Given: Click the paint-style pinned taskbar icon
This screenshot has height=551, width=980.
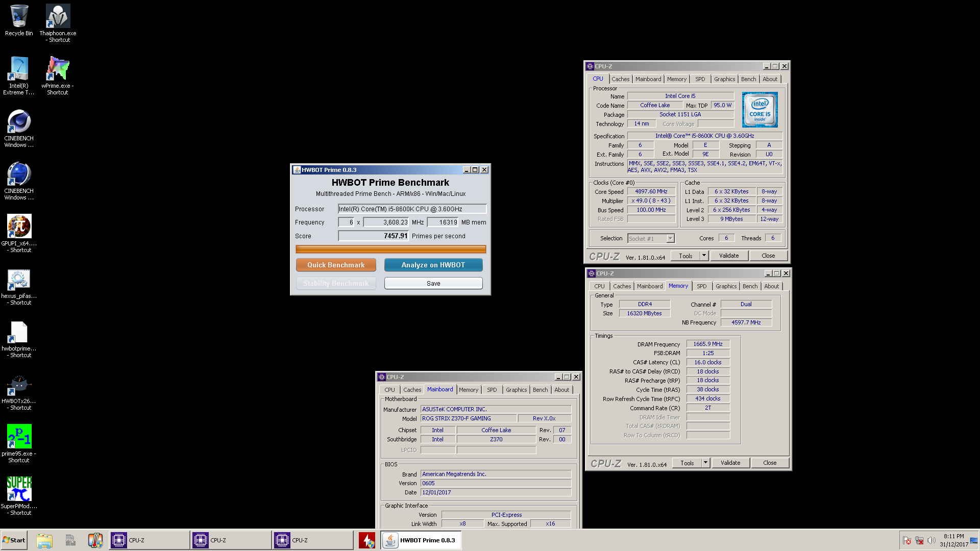Looking at the screenshot, I should [95, 540].
